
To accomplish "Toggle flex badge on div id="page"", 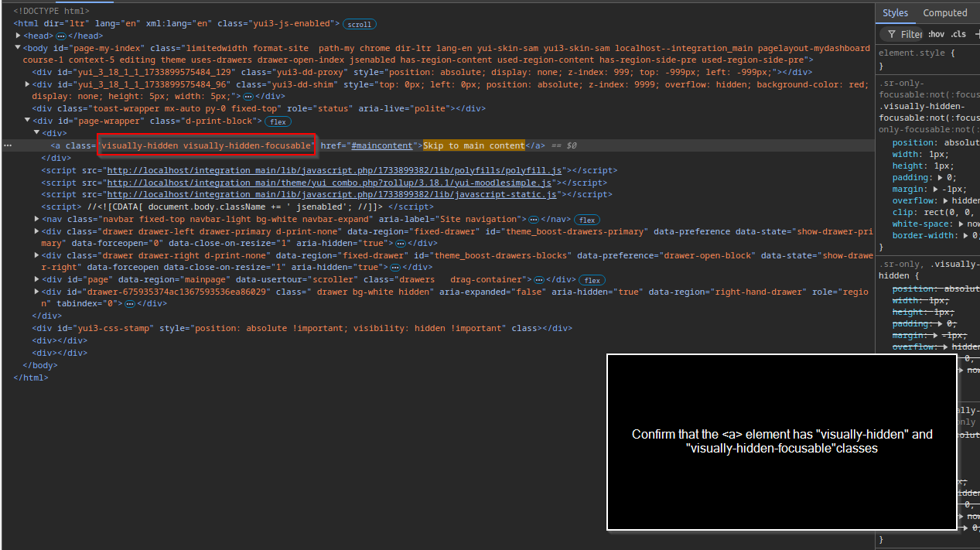I will point(592,280).
